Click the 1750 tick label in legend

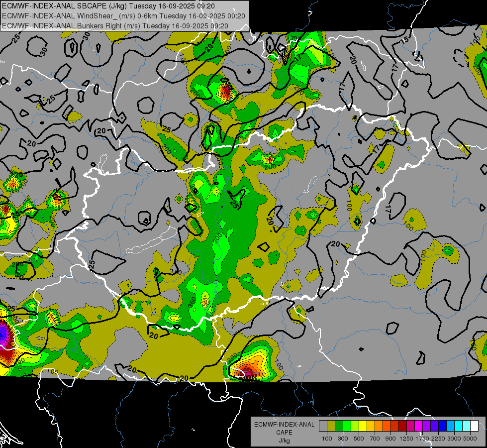(423, 439)
